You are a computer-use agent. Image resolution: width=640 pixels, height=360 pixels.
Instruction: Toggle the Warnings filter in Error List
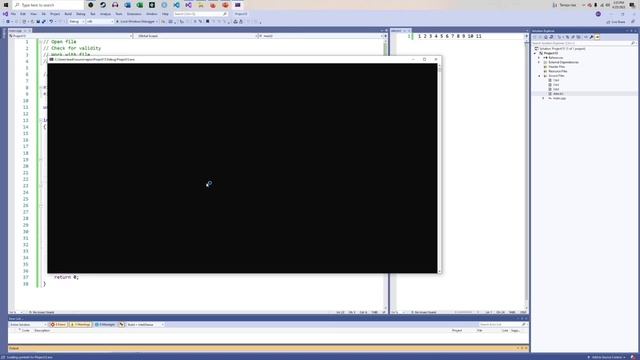point(80,324)
